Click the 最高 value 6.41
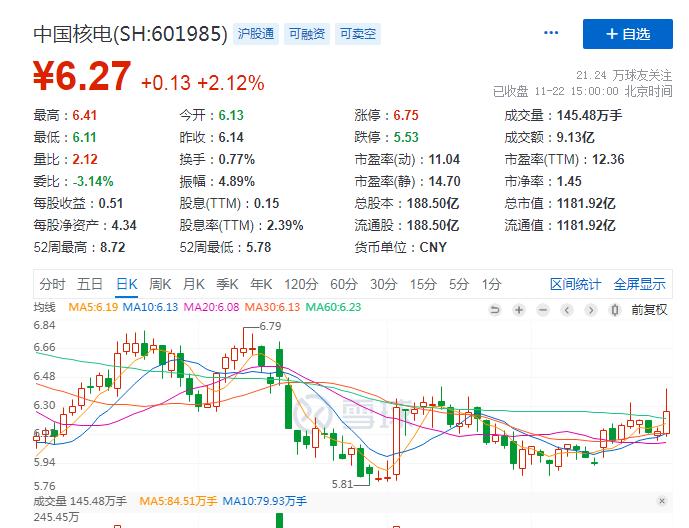This screenshot has width=689, height=528. click(x=84, y=116)
